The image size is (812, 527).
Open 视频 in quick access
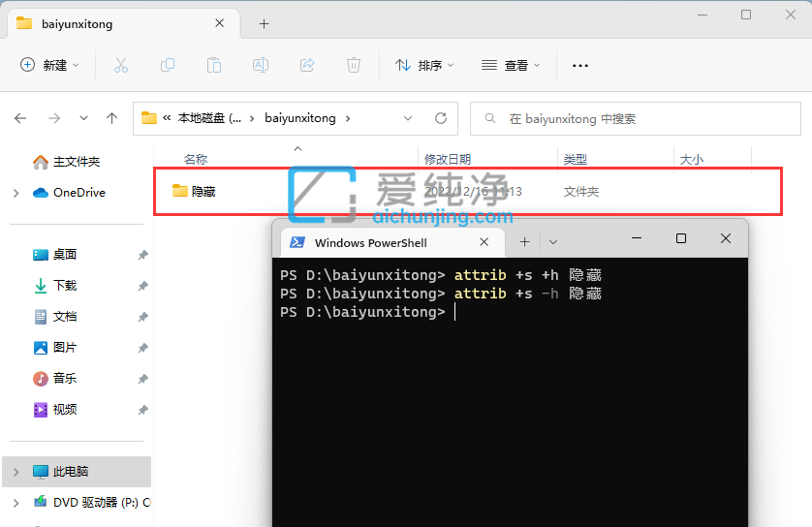[x=55, y=410]
